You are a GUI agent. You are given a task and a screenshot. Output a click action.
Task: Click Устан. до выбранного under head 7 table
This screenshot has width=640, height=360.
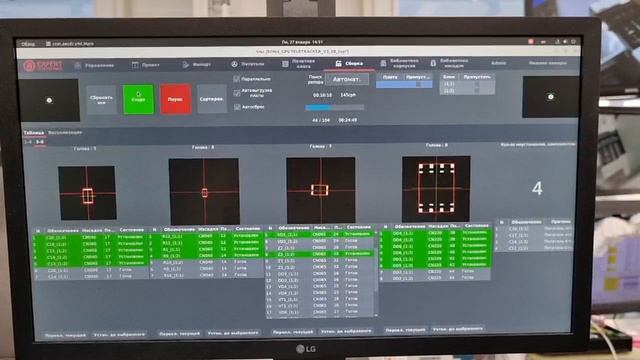click(346, 331)
